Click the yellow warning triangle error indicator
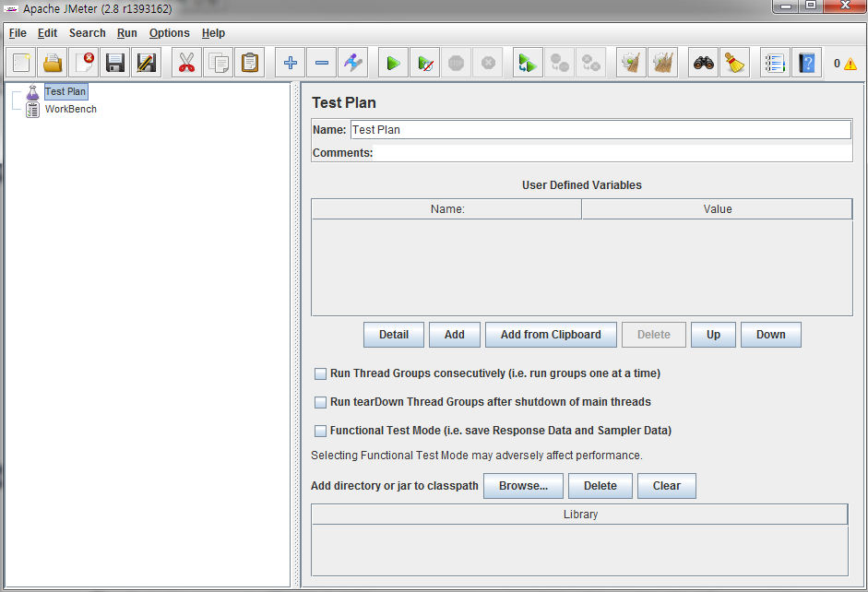The height and width of the screenshot is (592, 868). coord(850,64)
